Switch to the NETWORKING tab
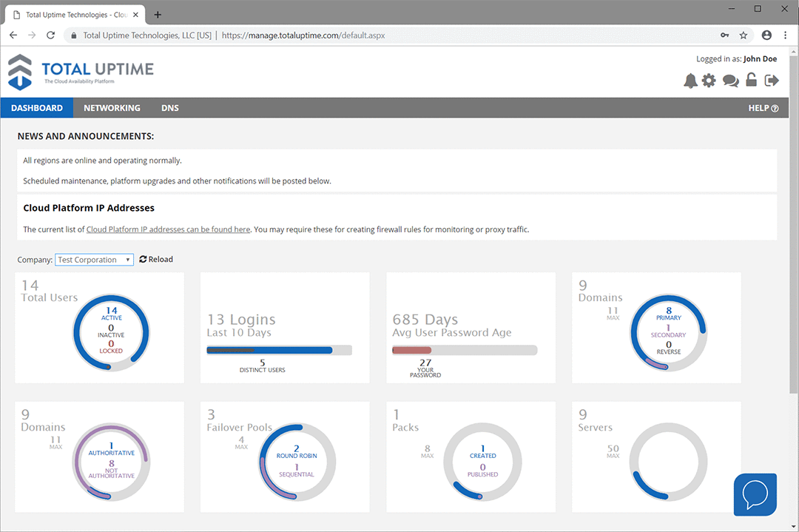 [112, 107]
